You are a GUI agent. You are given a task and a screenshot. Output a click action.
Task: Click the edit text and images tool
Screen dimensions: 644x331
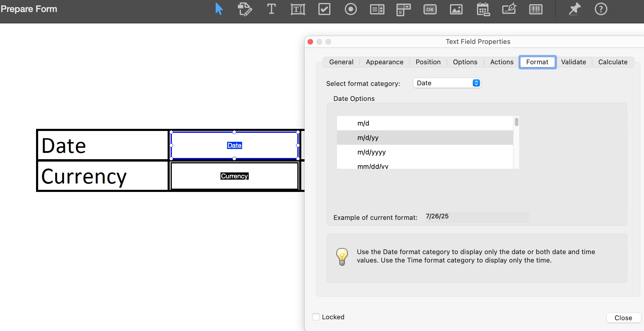click(245, 9)
